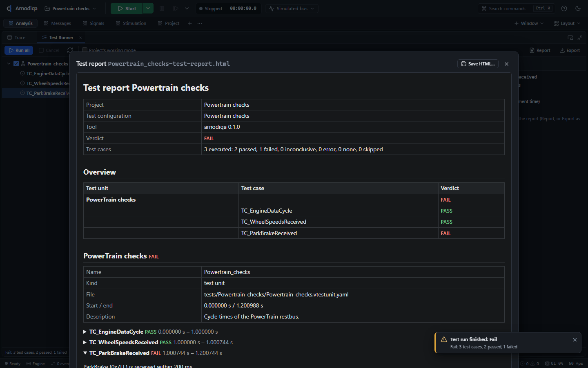
Task: Switch to the Trace panel tab
Action: [x=16, y=38]
